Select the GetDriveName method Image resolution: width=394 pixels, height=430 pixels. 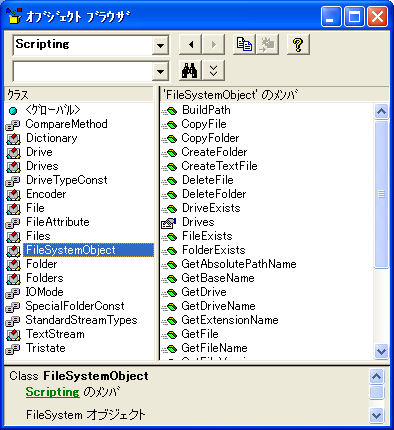tap(218, 306)
